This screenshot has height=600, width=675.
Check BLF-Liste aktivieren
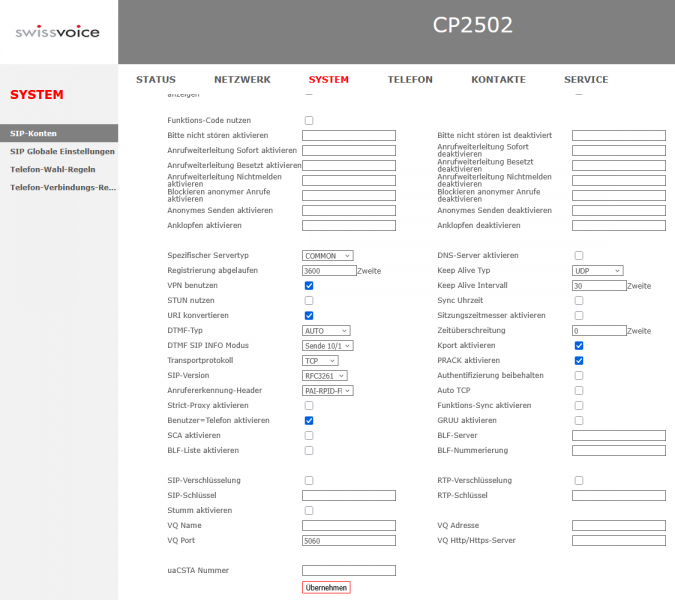(309, 451)
